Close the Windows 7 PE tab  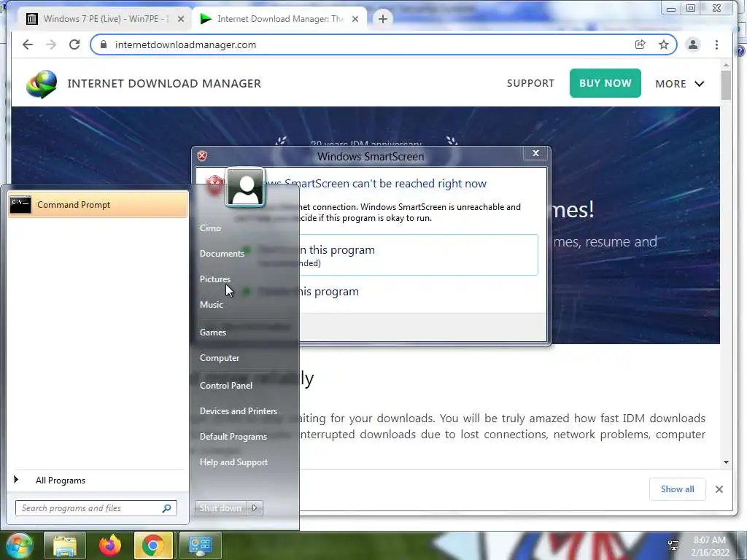pyautogui.click(x=181, y=19)
